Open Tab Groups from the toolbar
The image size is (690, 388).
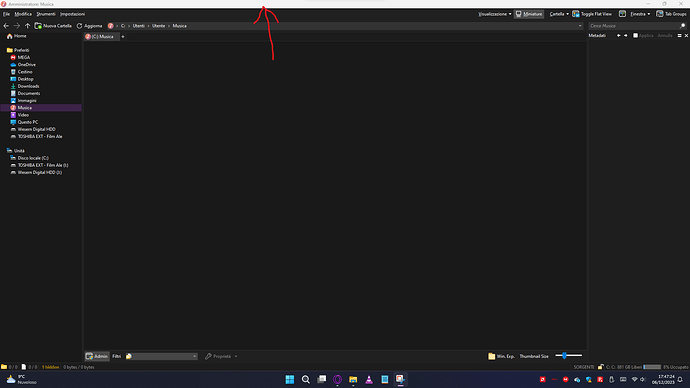click(x=671, y=14)
